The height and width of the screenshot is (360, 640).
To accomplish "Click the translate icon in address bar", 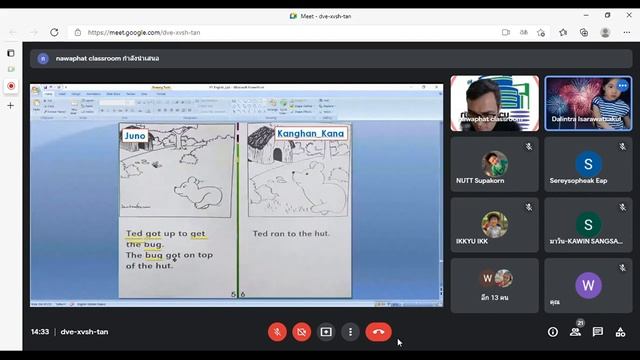I will [x=524, y=32].
